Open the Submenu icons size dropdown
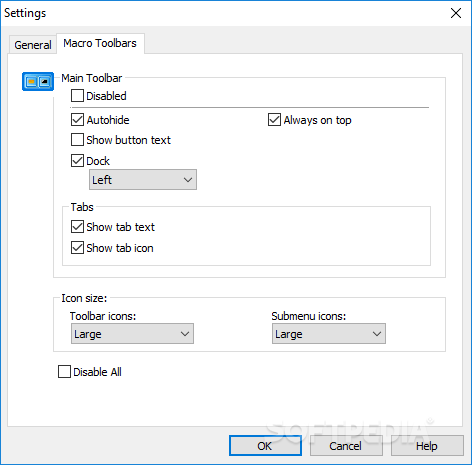This screenshot has height=465, width=472. click(x=329, y=334)
